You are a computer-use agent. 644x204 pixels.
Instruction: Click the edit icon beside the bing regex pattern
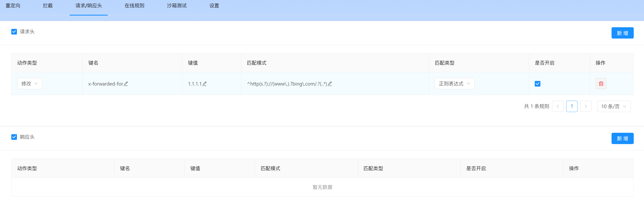coord(330,84)
